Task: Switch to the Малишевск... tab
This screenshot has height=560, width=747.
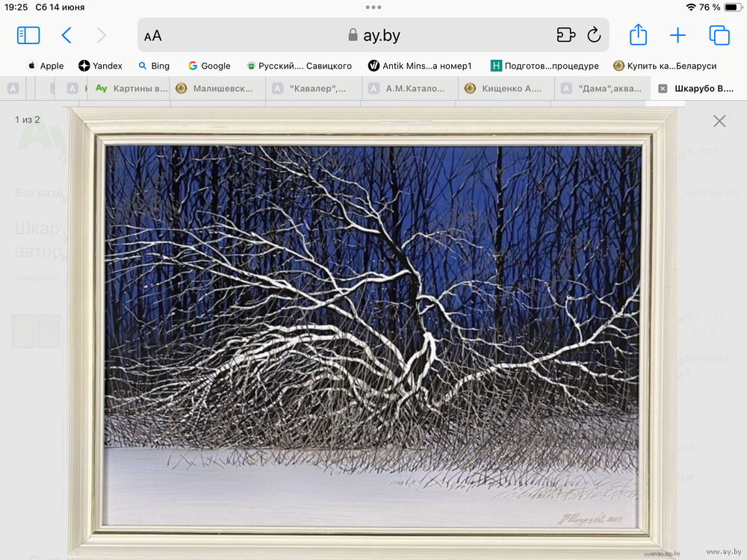Action: tap(217, 88)
